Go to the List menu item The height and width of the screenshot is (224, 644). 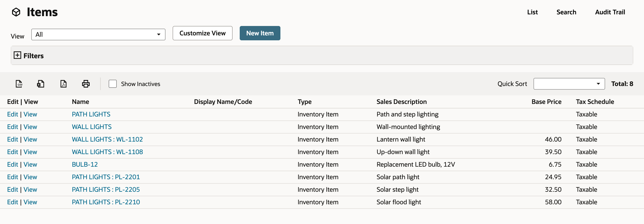532,12
